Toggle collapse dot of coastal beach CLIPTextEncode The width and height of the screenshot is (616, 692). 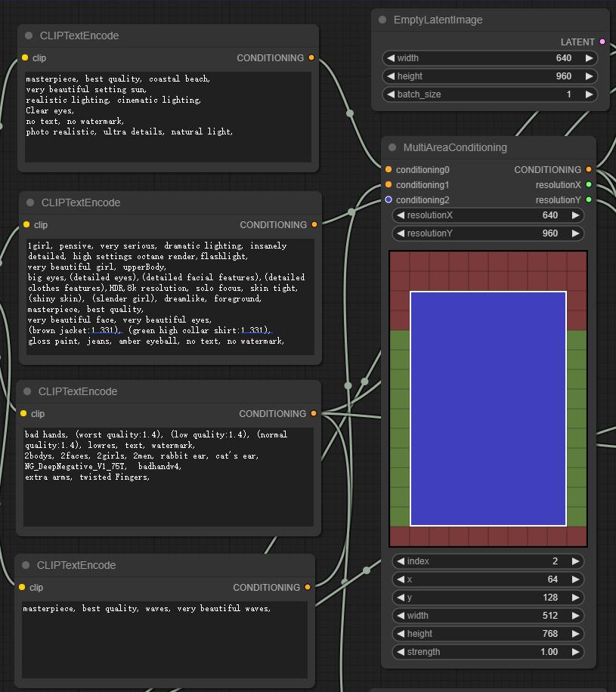pyautogui.click(x=29, y=36)
